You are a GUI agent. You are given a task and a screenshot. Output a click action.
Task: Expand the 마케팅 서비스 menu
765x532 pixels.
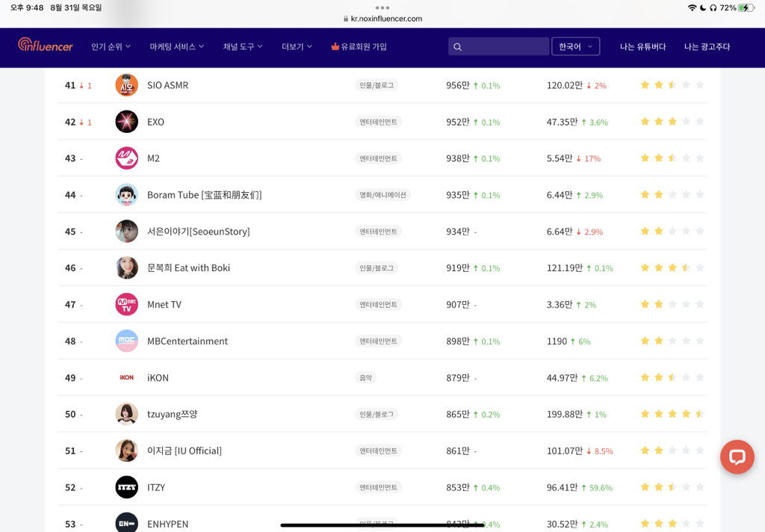176,46
